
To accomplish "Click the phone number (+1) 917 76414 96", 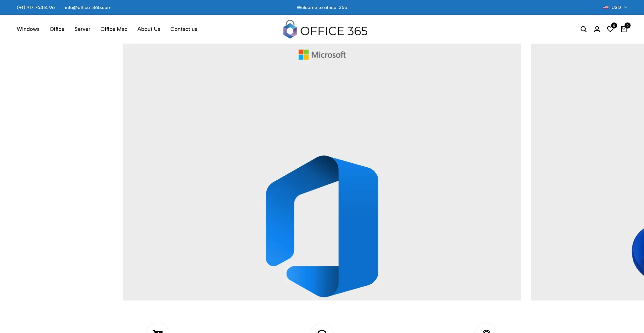I will click(x=36, y=7).
